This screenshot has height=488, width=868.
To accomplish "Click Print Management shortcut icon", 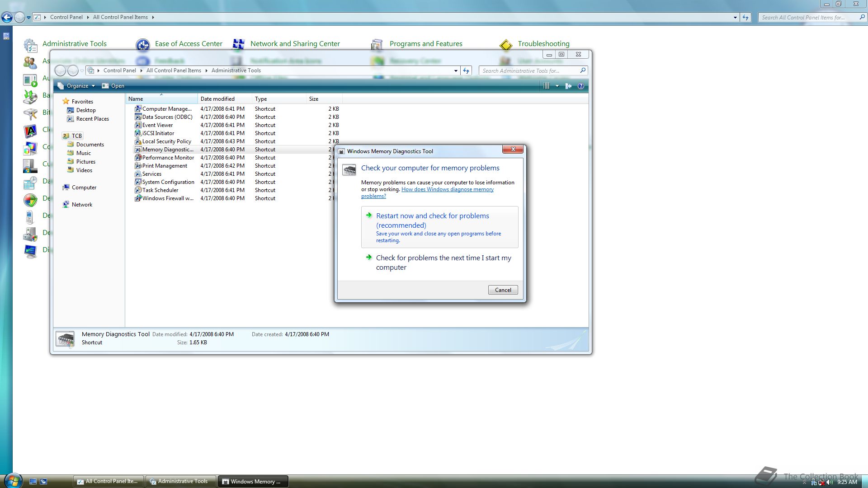I will pyautogui.click(x=138, y=166).
